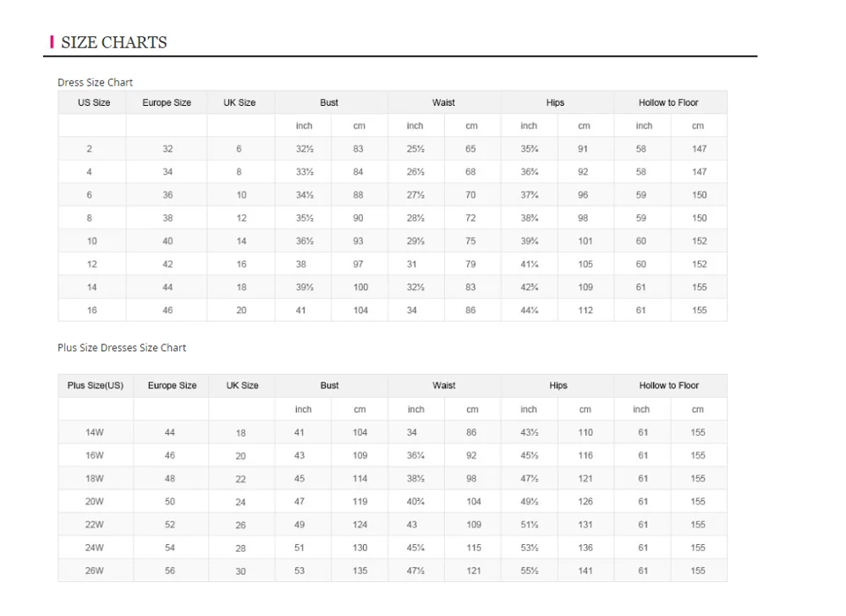
Task: Select the 14W plus size row label
Action: click(x=95, y=432)
